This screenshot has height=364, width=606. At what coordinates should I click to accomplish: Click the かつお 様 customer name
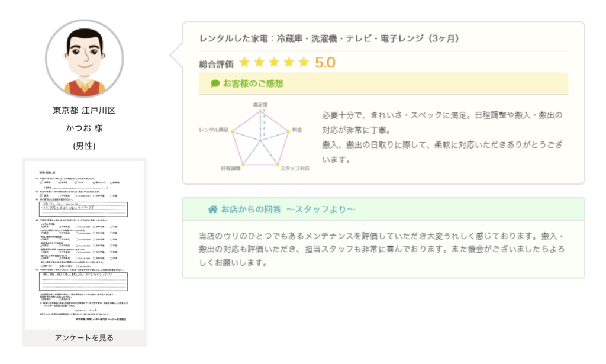(x=84, y=128)
